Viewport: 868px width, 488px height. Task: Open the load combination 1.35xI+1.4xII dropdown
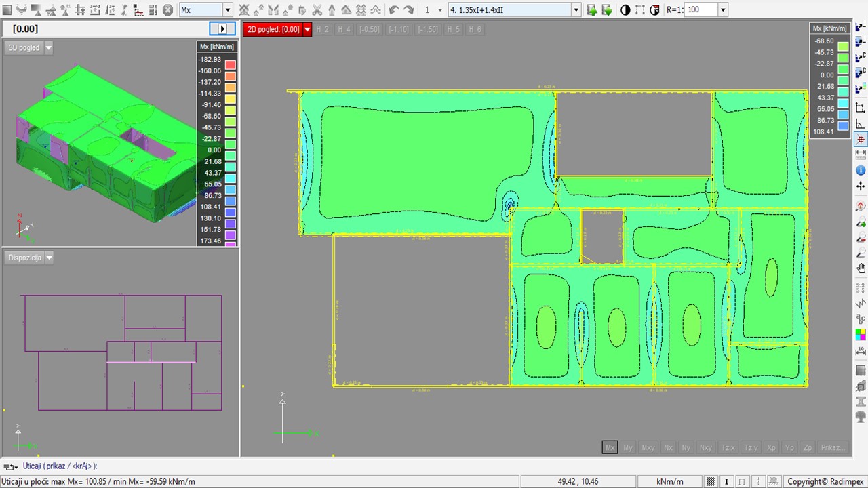point(576,10)
